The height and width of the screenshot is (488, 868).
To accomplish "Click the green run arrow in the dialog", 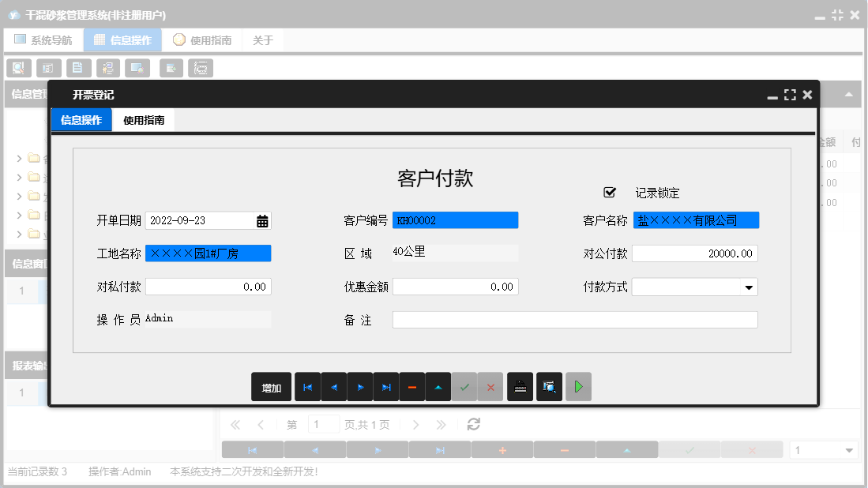I will pos(578,387).
